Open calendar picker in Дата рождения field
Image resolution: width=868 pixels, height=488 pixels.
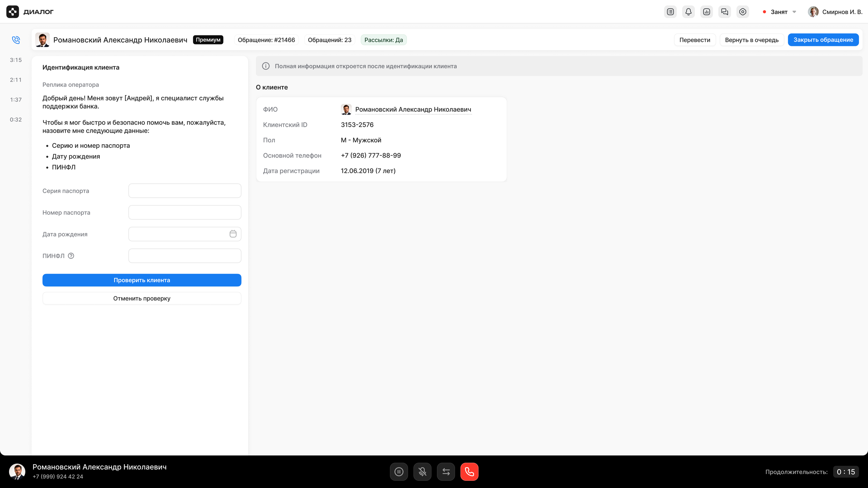click(233, 234)
